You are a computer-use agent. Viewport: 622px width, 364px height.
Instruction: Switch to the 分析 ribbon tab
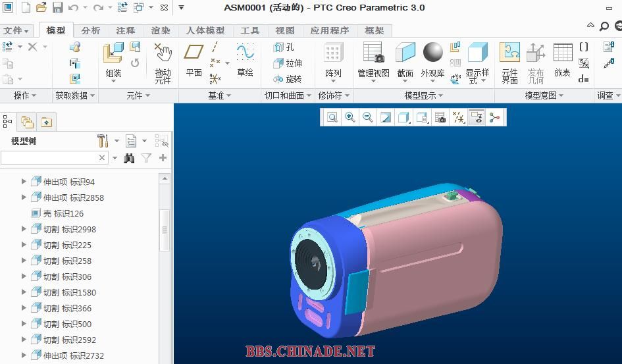tap(91, 30)
